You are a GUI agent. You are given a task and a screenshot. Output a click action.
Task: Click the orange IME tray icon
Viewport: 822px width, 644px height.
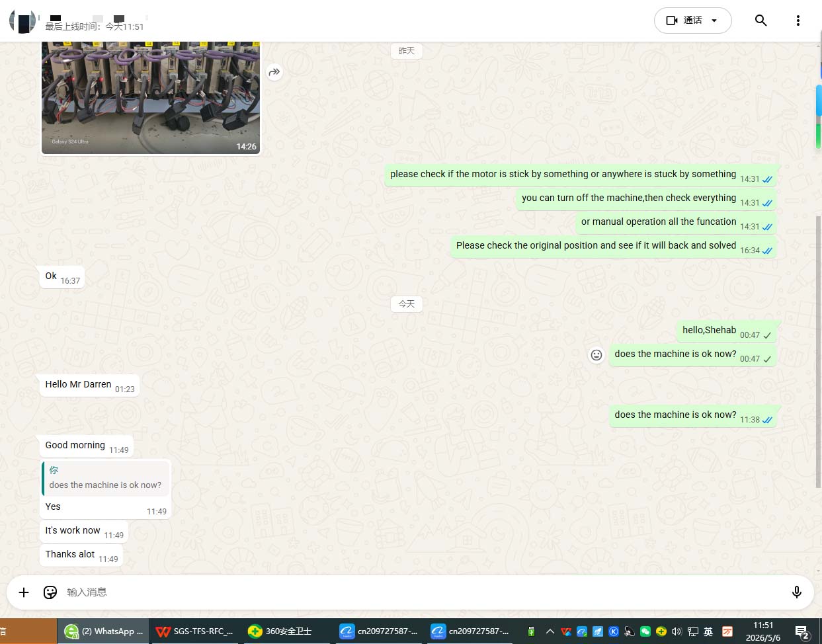727,632
